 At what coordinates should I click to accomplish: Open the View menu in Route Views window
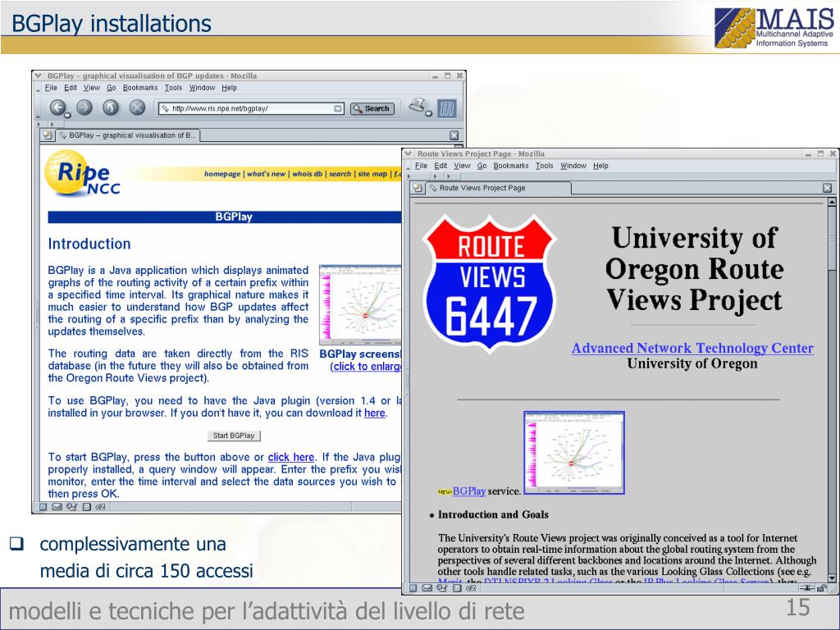(x=463, y=166)
